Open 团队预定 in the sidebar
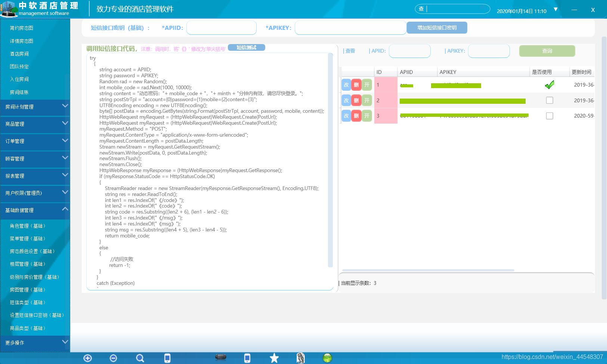Screen dimensions: 607x364 pyautogui.click(x=19, y=66)
